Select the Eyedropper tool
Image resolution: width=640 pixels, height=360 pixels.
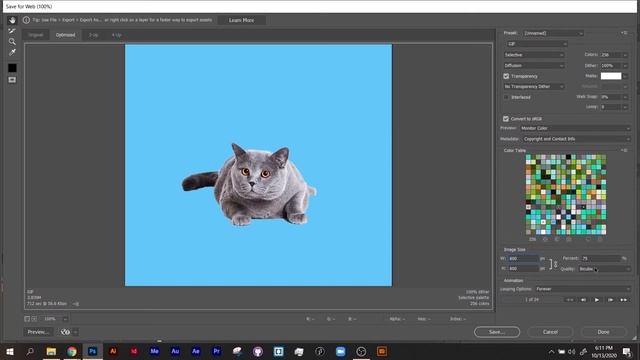(12, 52)
